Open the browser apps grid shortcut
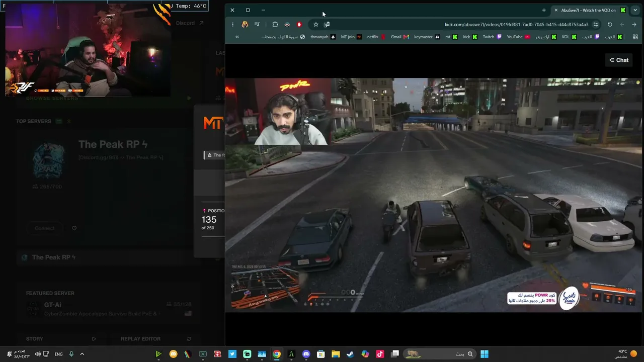The image size is (644, 362). [635, 37]
